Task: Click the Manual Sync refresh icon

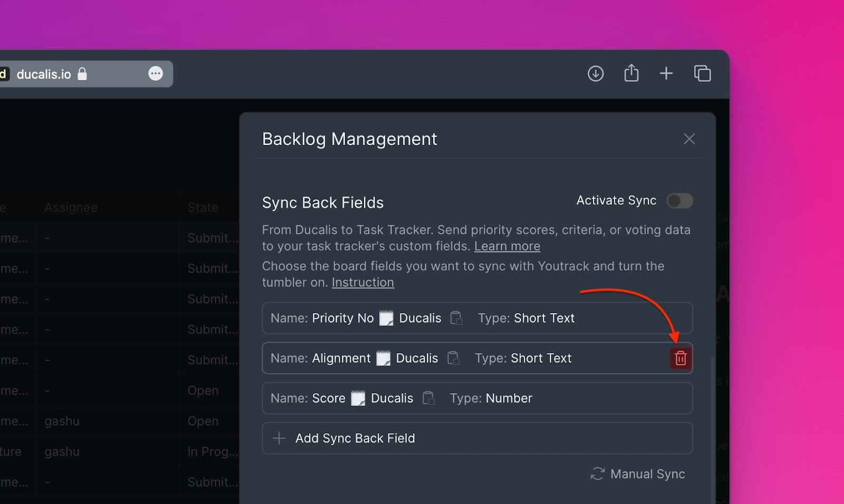Action: [597, 474]
